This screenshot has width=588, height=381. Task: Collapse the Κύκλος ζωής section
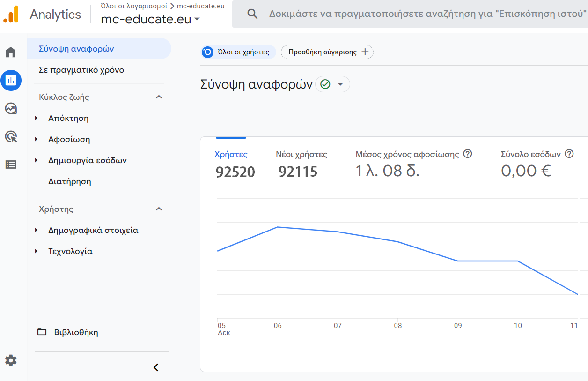click(x=159, y=97)
